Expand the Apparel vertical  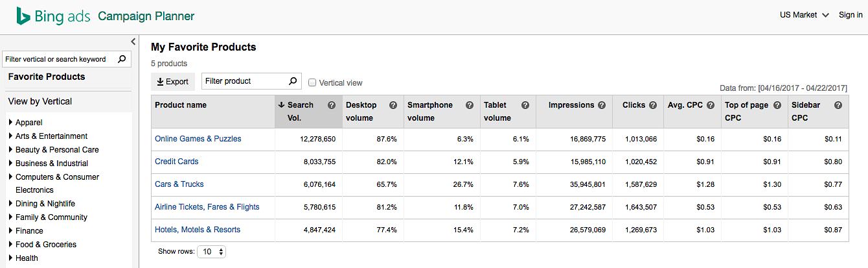click(x=10, y=123)
